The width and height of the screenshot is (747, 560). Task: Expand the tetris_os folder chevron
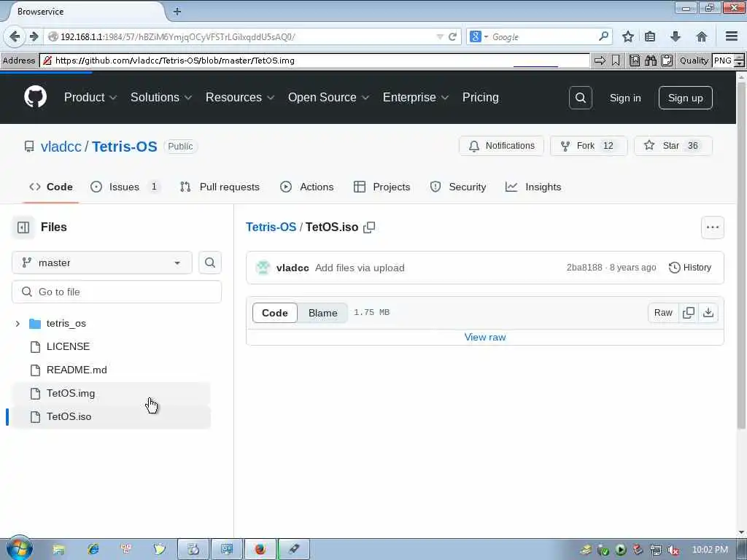18,324
